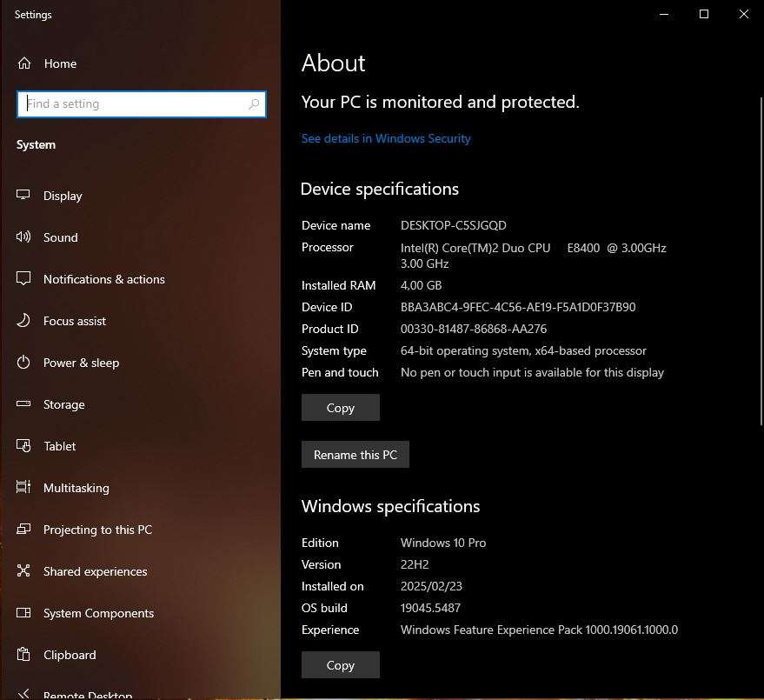Open Notifications & actions settings
764x700 pixels.
click(x=23, y=278)
